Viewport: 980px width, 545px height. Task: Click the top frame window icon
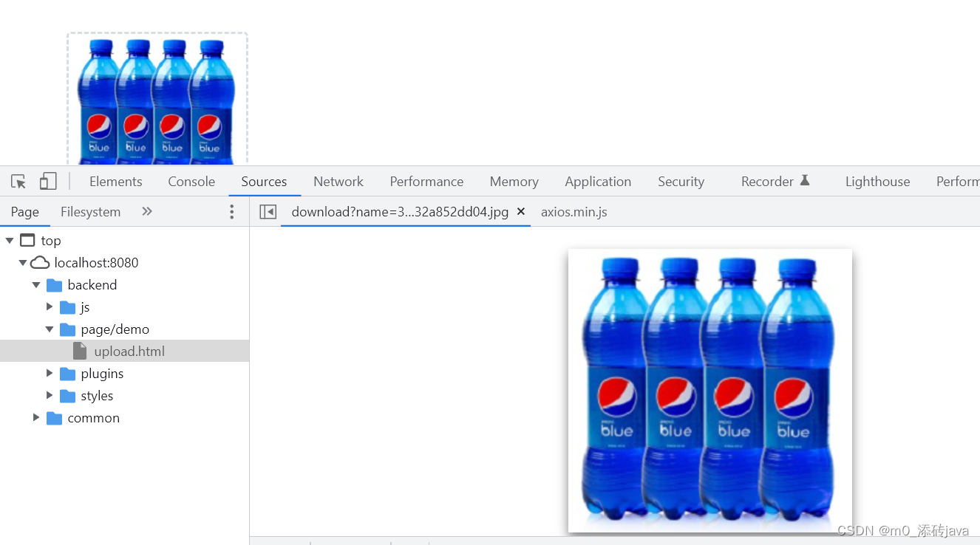[x=27, y=241]
